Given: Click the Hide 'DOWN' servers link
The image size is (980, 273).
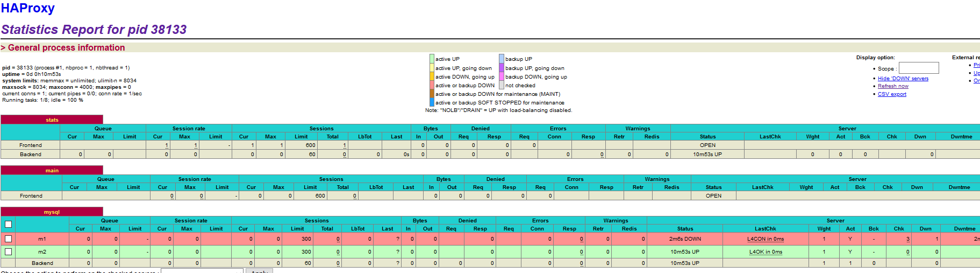Looking at the screenshot, I should (x=903, y=79).
